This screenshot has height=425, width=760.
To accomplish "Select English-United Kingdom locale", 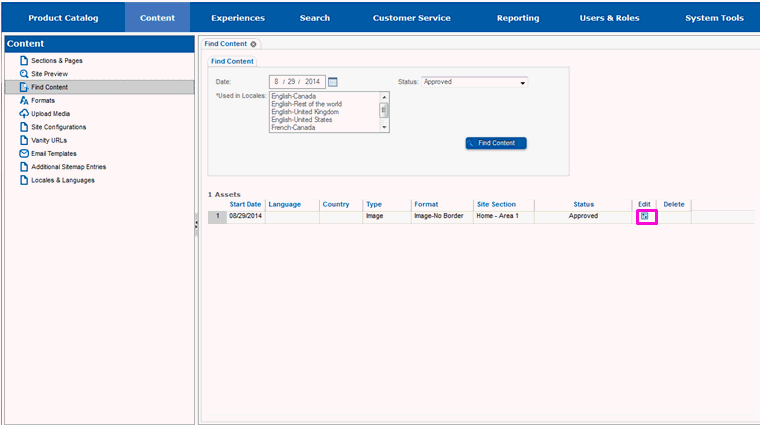I will click(305, 111).
